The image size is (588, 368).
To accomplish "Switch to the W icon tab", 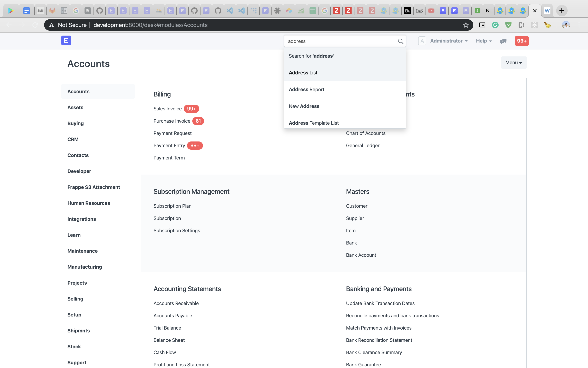I will (547, 11).
